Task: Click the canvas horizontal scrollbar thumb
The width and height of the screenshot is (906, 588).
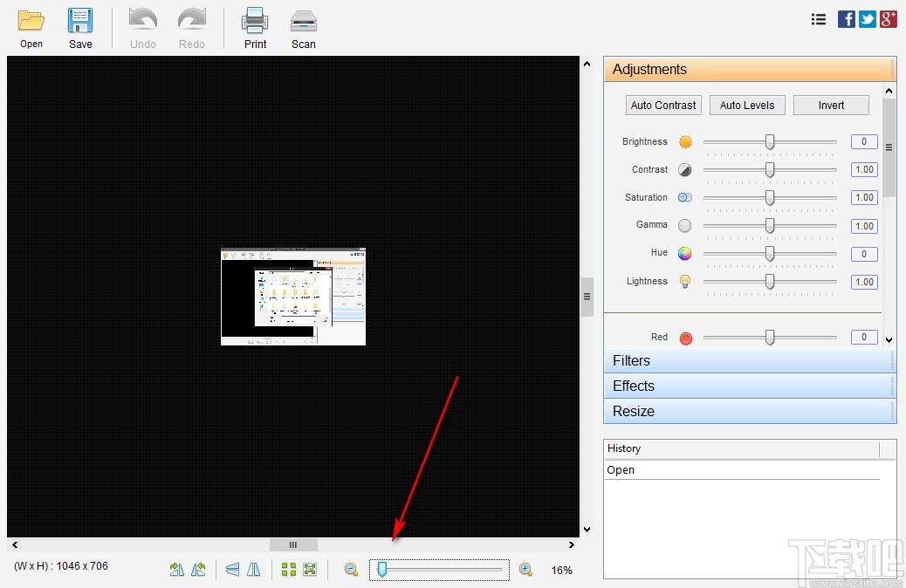Action: point(293,544)
